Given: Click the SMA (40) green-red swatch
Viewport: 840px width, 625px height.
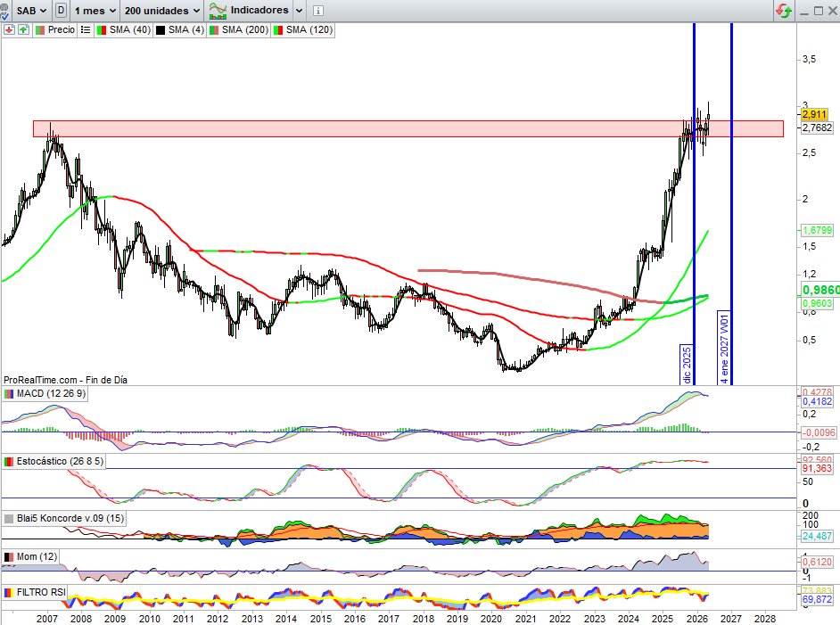Looking at the screenshot, I should tap(102, 30).
